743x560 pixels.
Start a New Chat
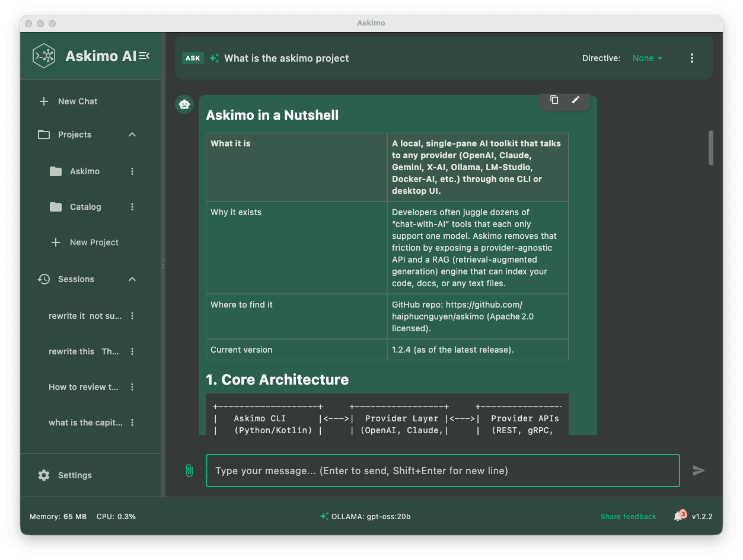[x=68, y=101]
